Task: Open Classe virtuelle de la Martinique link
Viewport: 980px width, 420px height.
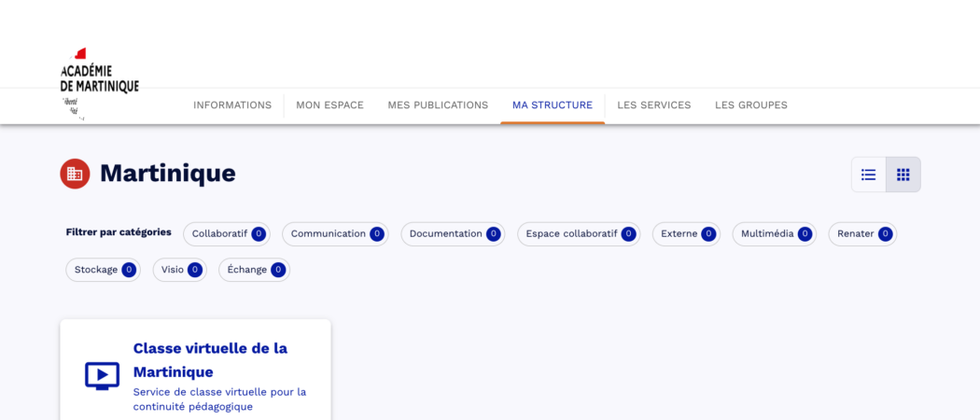Action: (x=210, y=359)
